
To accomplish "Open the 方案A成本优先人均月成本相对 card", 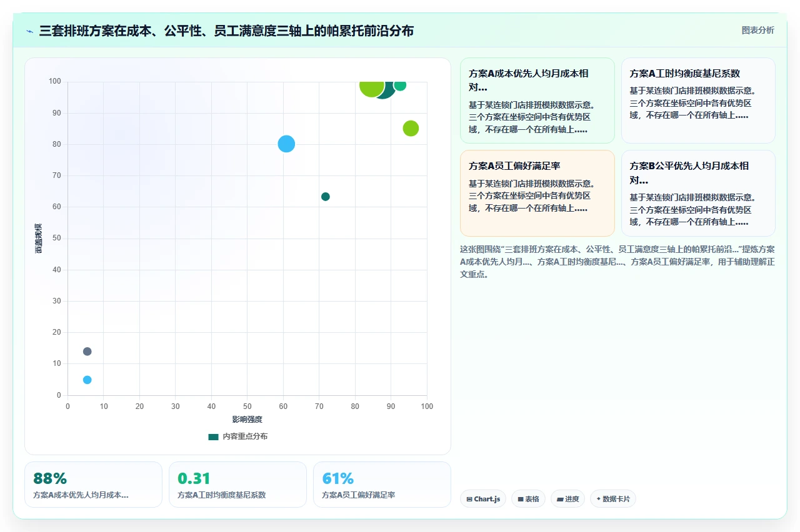I will pos(537,101).
